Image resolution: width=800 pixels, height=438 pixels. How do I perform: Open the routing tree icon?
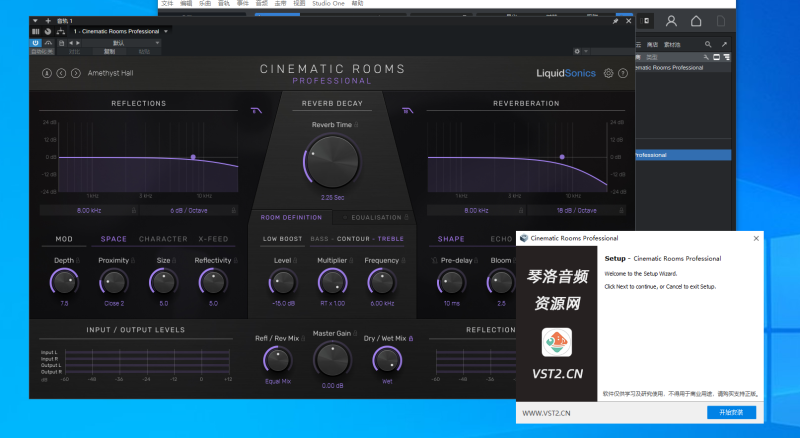tap(61, 32)
